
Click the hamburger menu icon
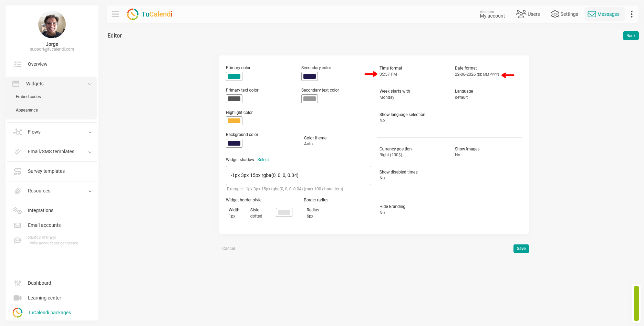pos(115,14)
